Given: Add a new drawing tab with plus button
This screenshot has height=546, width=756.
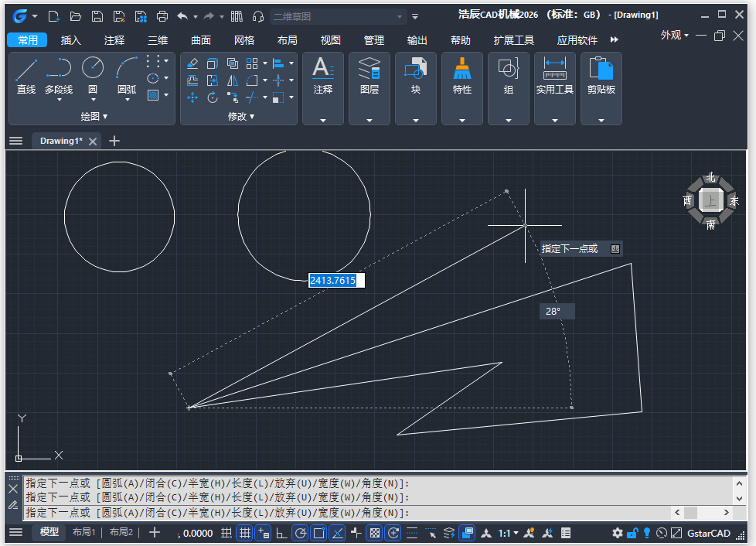Looking at the screenshot, I should pos(114,141).
